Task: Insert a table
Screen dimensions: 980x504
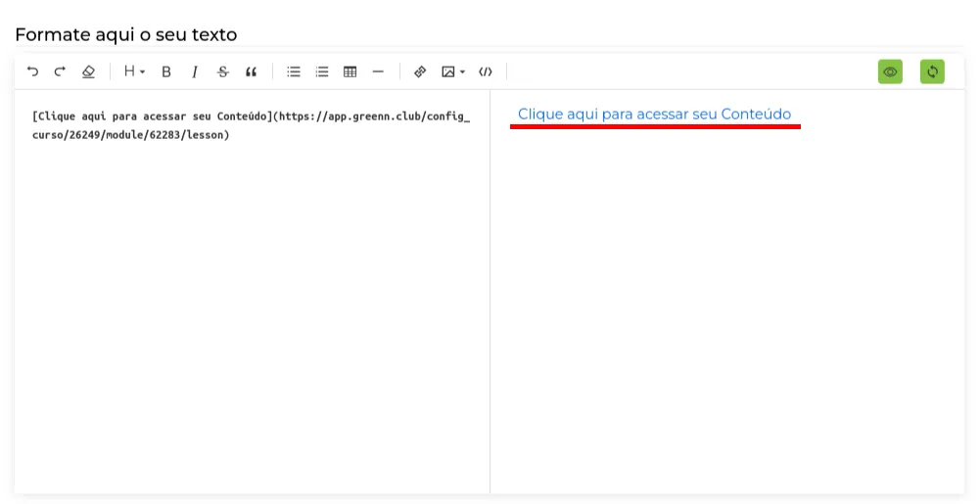Action: (350, 71)
